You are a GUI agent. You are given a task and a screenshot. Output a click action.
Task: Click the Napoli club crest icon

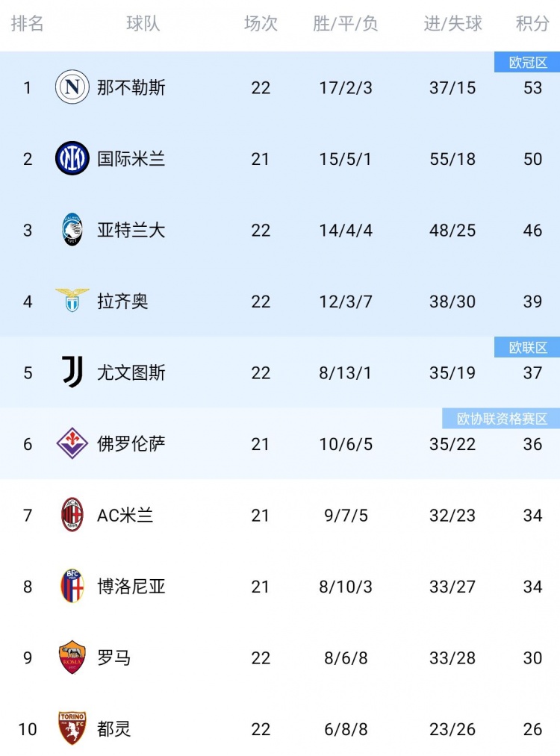click(x=72, y=87)
